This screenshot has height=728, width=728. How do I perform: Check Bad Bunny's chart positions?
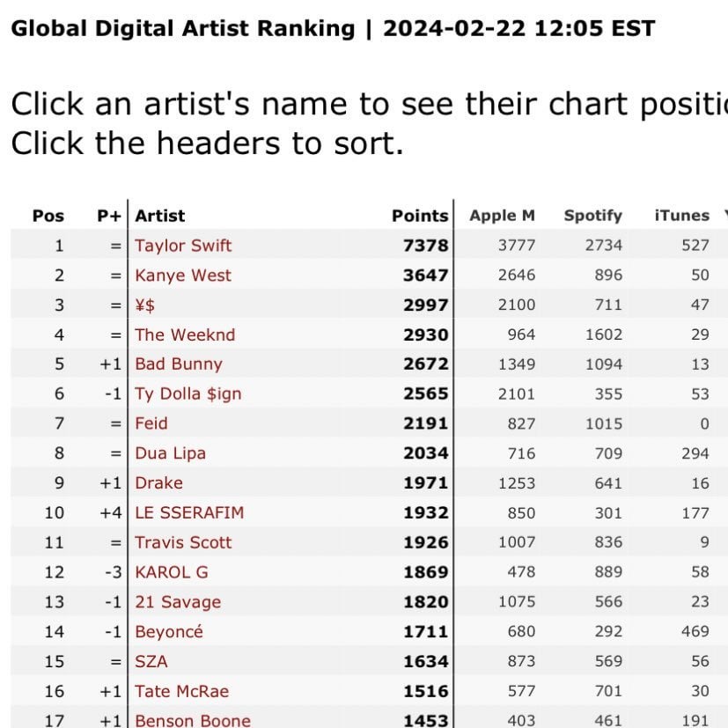click(x=178, y=364)
